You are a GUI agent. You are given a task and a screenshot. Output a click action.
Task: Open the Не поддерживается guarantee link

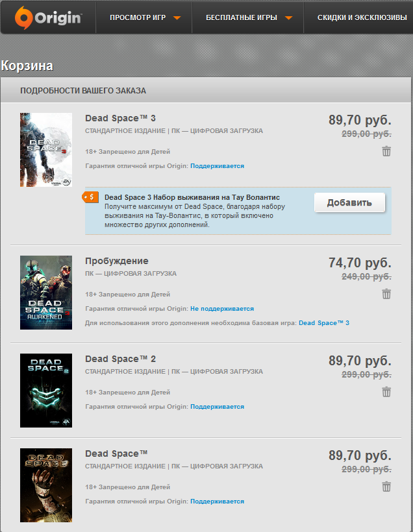pyautogui.click(x=222, y=309)
